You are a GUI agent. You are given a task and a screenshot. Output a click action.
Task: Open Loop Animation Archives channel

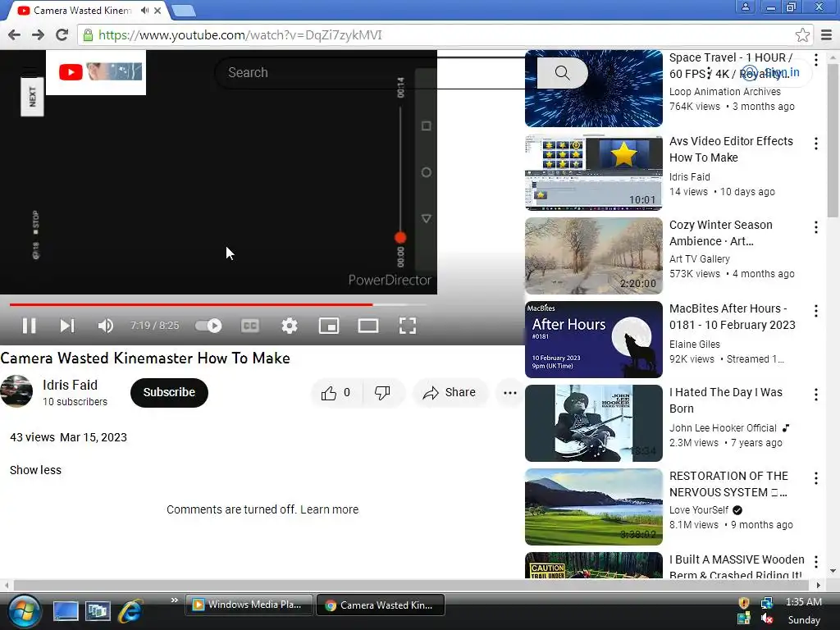point(725,92)
